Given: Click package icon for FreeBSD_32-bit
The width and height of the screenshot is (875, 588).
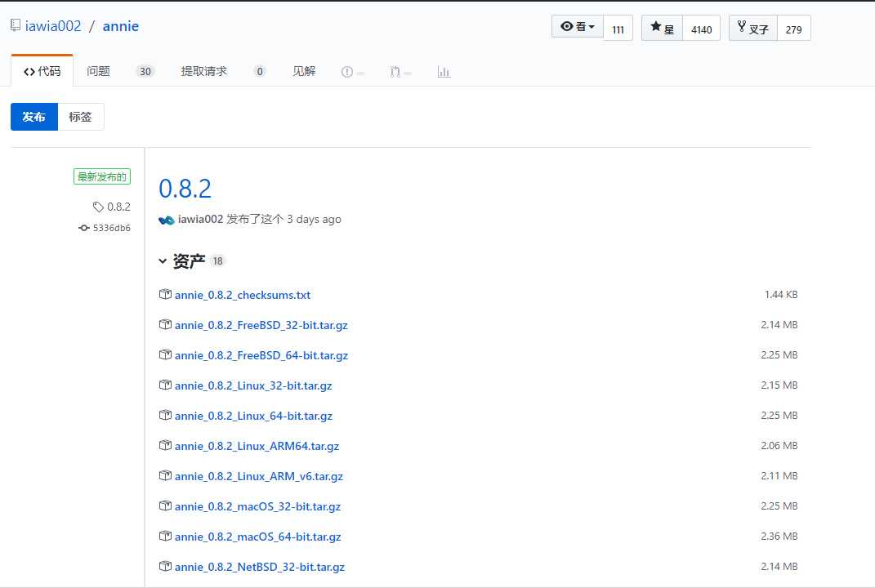Looking at the screenshot, I should coord(165,324).
